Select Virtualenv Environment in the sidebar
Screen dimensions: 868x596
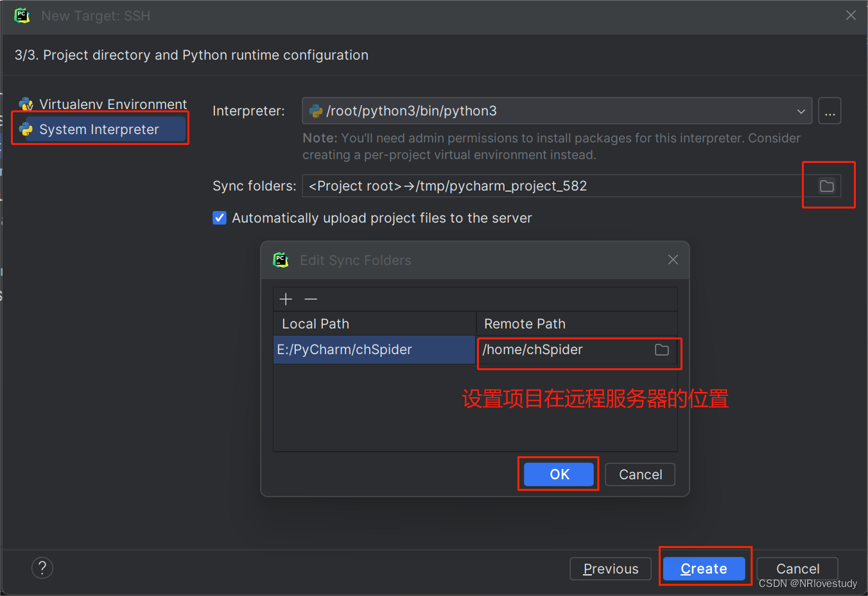tap(103, 104)
